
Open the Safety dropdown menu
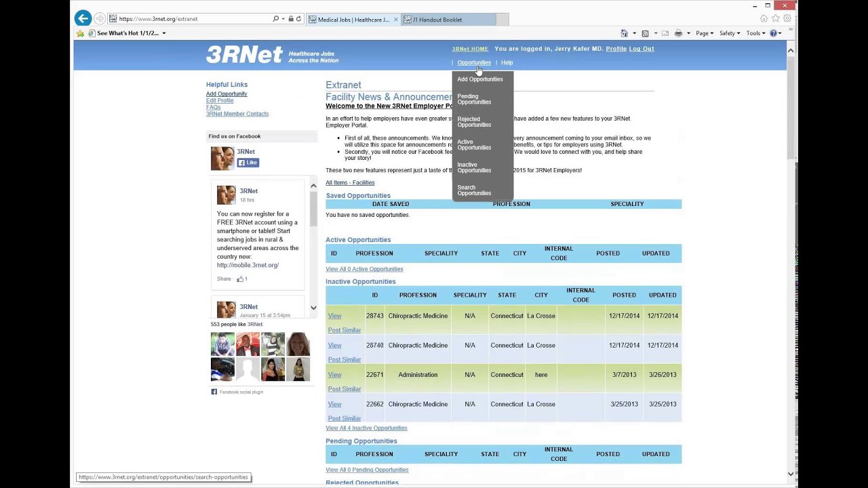pyautogui.click(x=730, y=33)
